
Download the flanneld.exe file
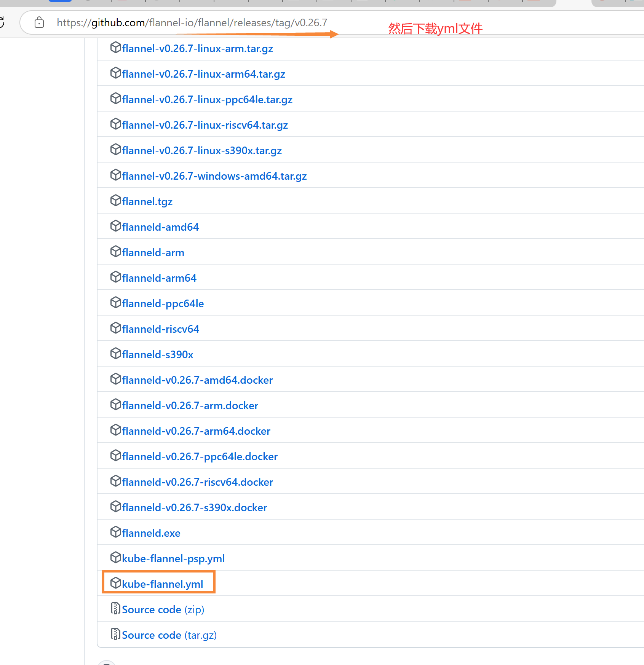[x=151, y=533]
